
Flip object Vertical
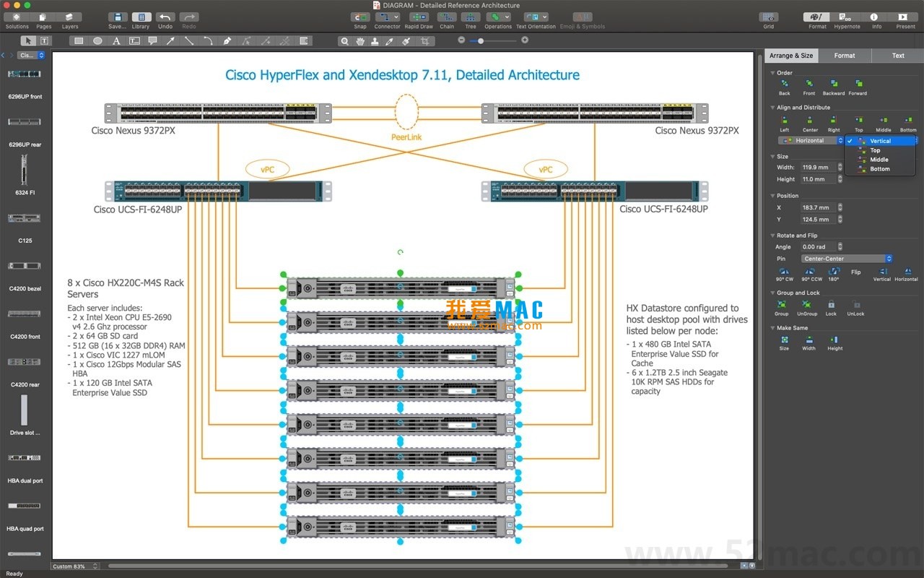pyautogui.click(x=882, y=275)
